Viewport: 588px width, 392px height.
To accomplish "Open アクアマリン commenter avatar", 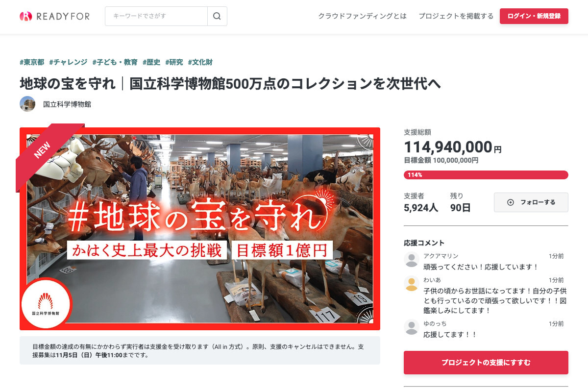I will point(412,260).
